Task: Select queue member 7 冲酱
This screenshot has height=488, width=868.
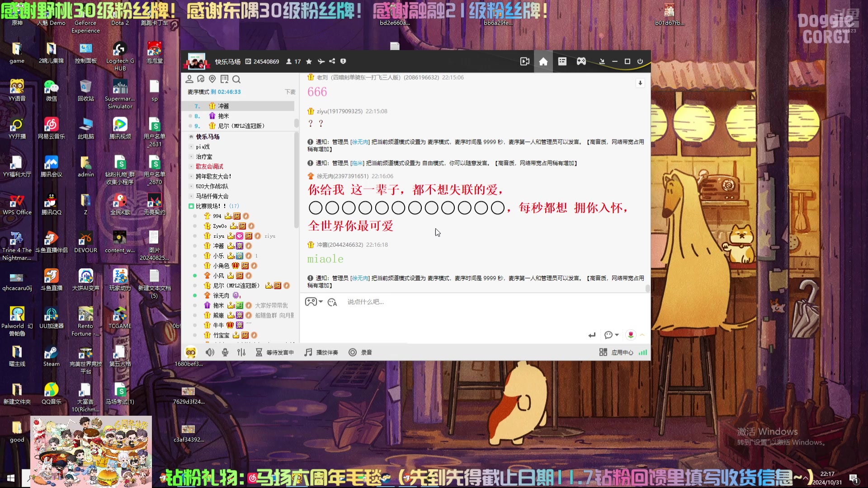Action: pos(238,106)
